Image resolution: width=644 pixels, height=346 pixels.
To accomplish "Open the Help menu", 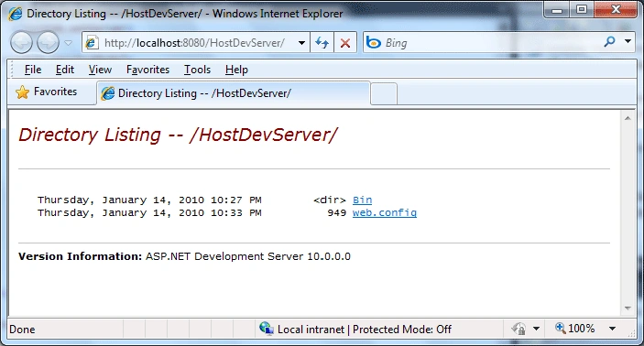I will point(236,70).
